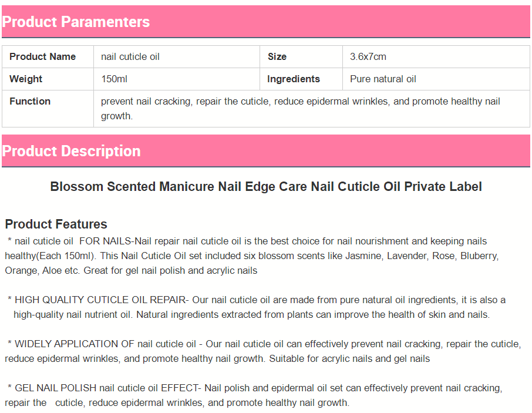Click the nail cuticle oil table value
Screen dimensions: 532x413
[x=130, y=57]
